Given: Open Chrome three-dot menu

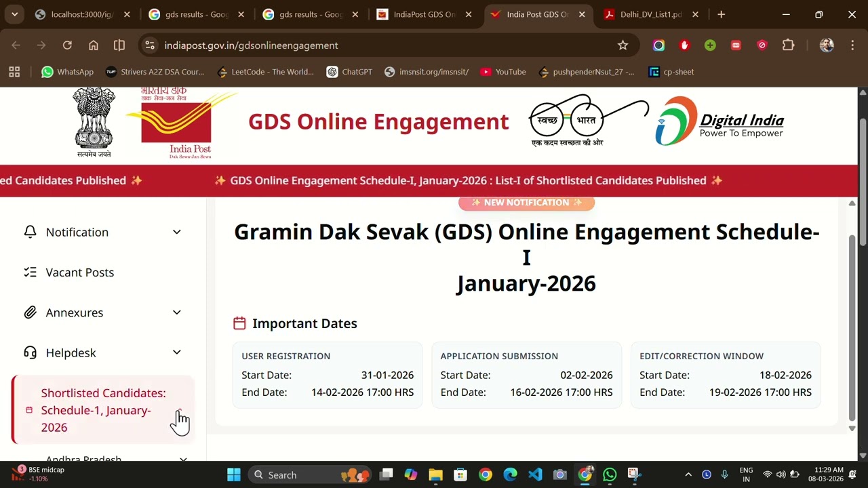Looking at the screenshot, I should click(852, 45).
